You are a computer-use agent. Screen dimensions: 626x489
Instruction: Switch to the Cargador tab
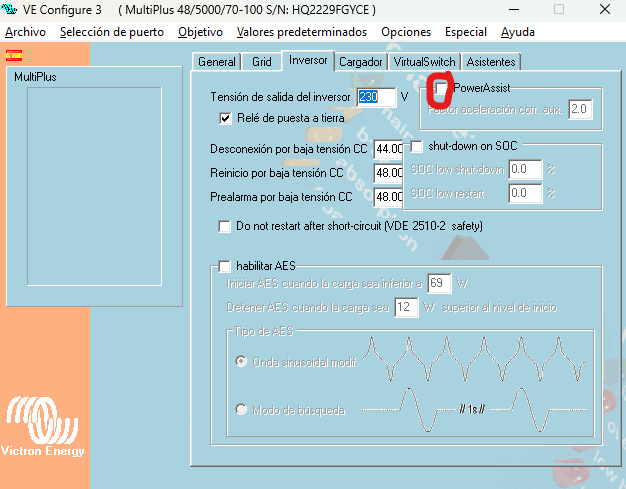[x=361, y=62]
